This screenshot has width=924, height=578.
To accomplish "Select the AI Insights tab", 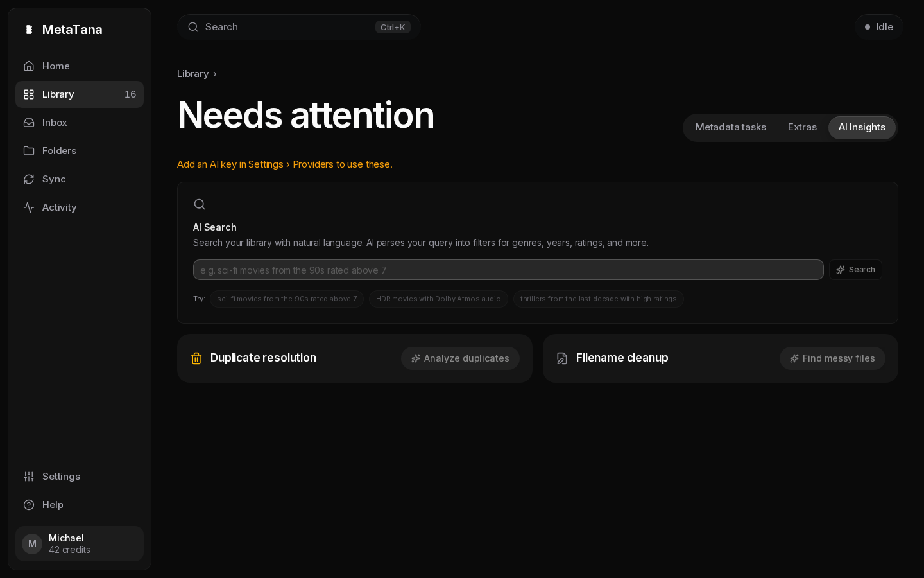I will click(x=862, y=127).
